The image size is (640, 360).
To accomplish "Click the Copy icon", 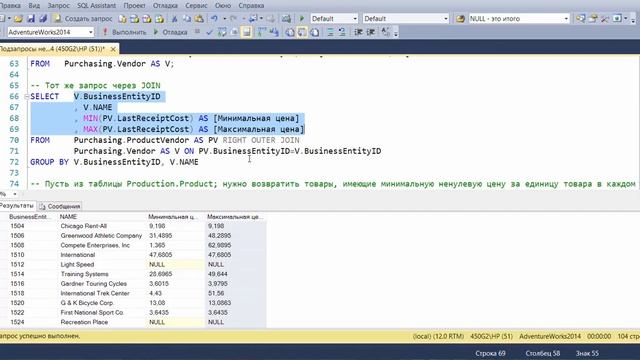I will [x=187, y=19].
